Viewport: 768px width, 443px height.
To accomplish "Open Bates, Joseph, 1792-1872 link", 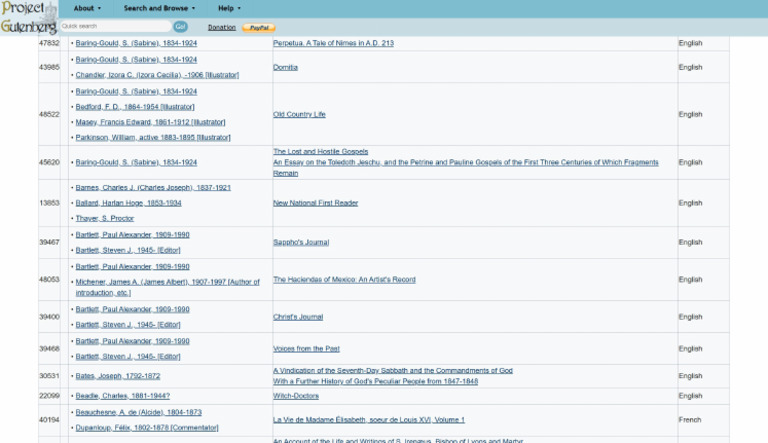I will [118, 376].
